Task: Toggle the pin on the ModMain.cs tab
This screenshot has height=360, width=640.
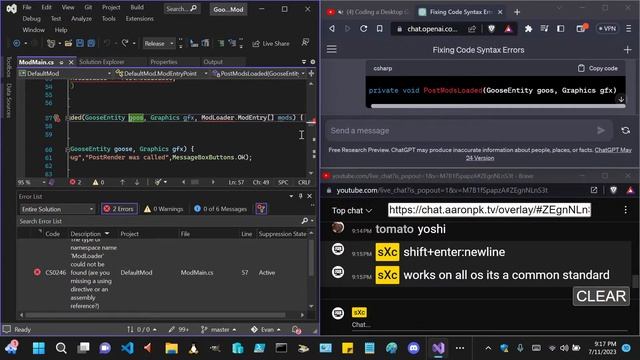Action: (x=61, y=62)
